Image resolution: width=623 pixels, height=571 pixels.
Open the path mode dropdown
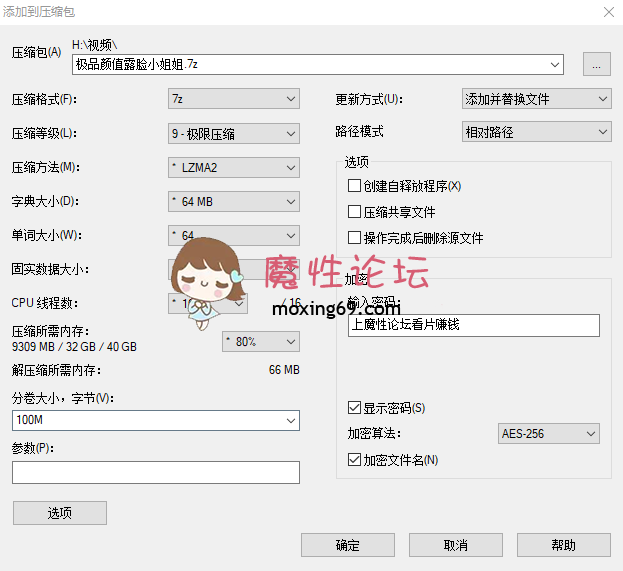click(536, 132)
